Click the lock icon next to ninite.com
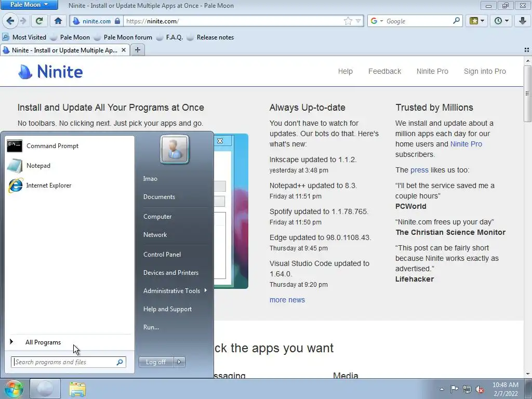The image size is (532, 399). (117, 21)
